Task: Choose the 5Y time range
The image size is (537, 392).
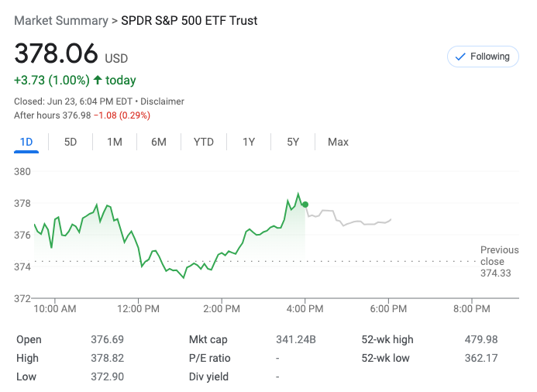Action: 293,142
